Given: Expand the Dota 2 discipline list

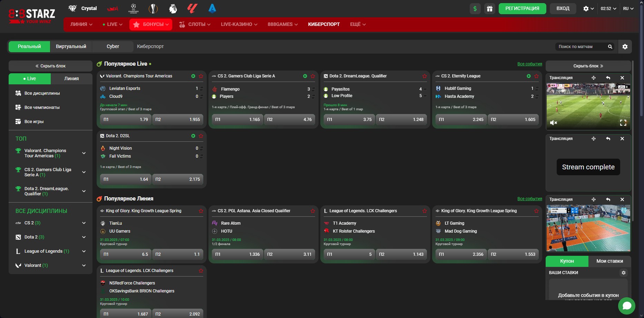Looking at the screenshot, I should click(84, 237).
